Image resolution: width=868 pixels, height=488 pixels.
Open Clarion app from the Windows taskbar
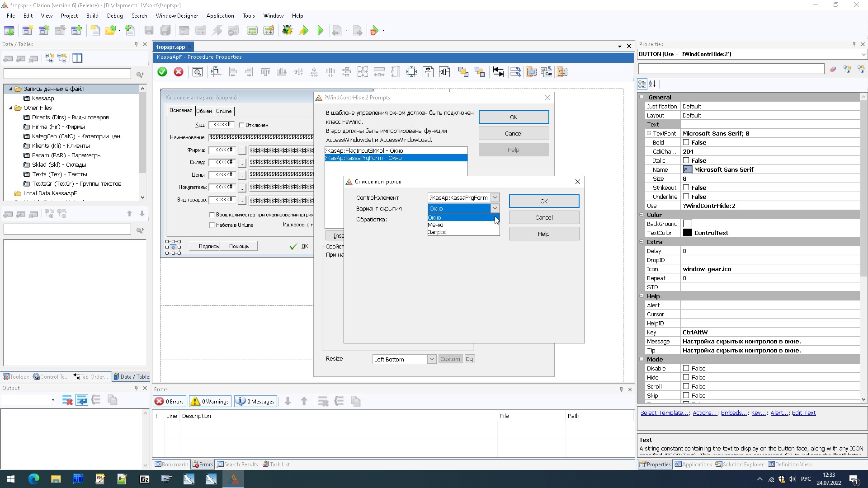[x=233, y=479]
